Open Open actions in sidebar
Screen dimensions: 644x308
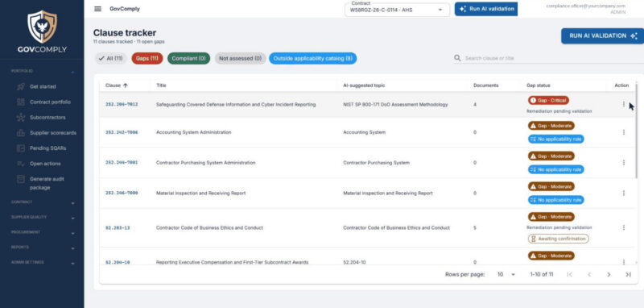click(45, 164)
